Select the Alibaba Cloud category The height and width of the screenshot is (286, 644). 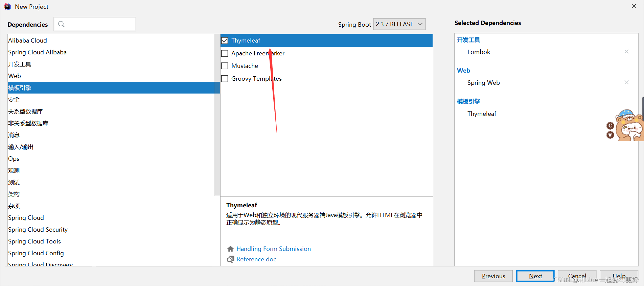tap(111, 40)
